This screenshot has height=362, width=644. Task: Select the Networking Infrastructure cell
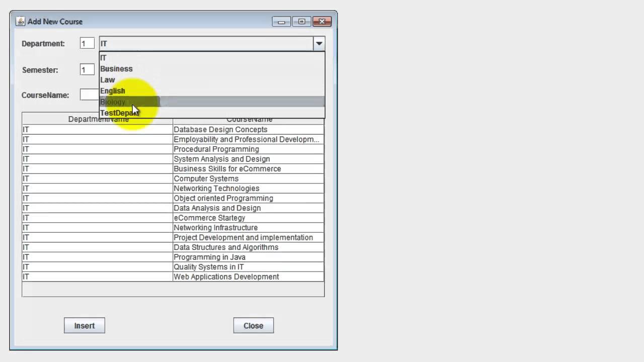tap(248, 228)
